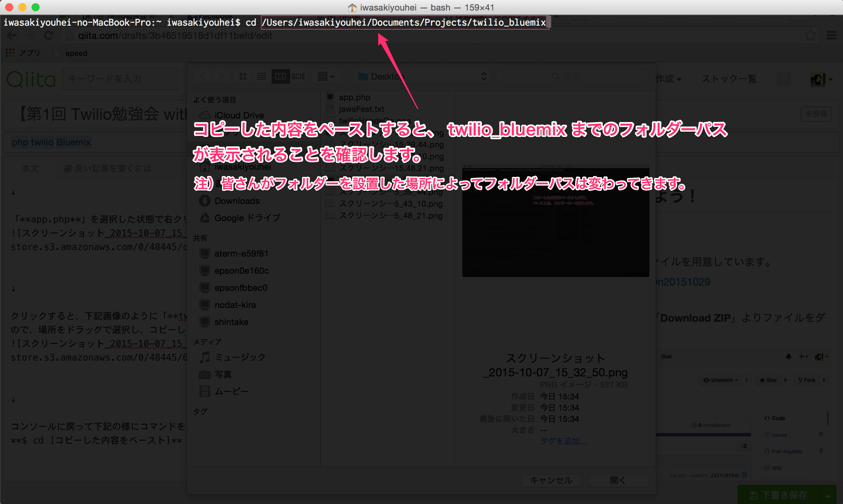Screen dimensions: 843x504
Task: Select スクリーンシ…15.48.21.png file
Action: pyautogui.click(x=384, y=168)
